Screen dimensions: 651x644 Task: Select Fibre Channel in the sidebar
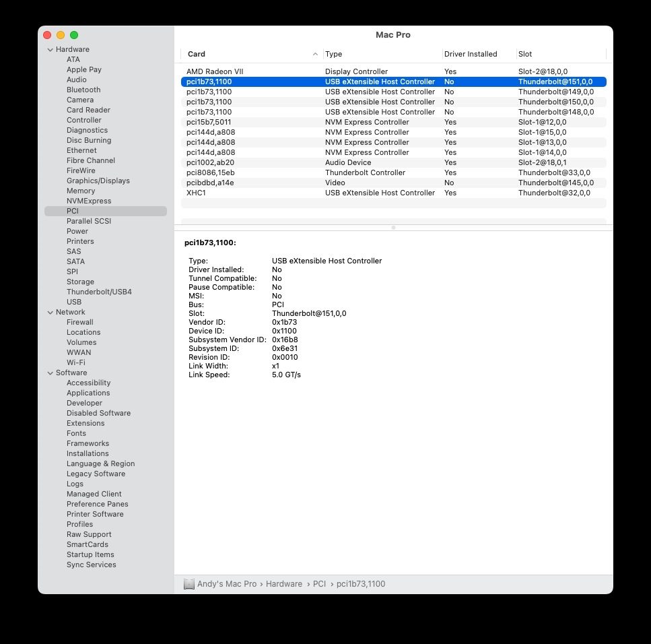click(90, 160)
